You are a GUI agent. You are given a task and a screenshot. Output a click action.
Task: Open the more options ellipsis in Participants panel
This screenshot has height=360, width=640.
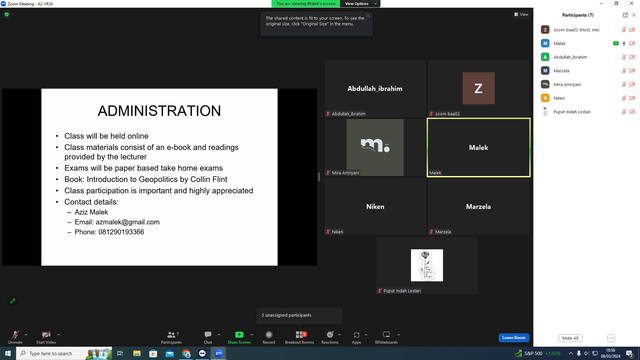(611, 338)
